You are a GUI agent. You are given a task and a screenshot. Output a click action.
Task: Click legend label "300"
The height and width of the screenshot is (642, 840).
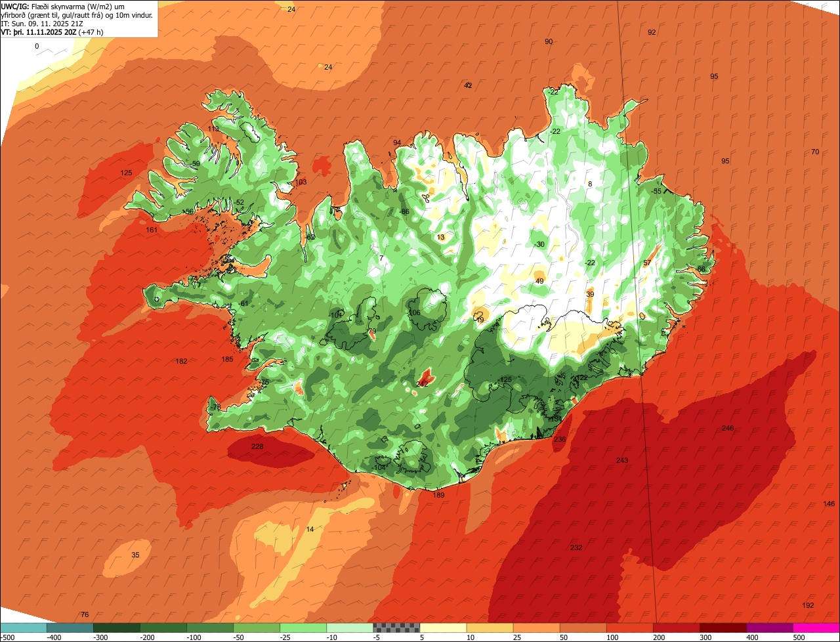coord(705,637)
